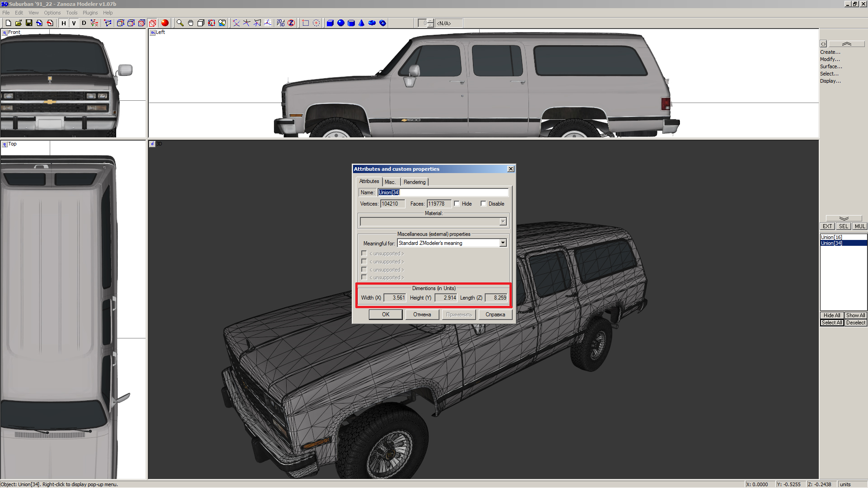Click the Save floppy disk icon
This screenshot has height=488, width=868.
[29, 23]
